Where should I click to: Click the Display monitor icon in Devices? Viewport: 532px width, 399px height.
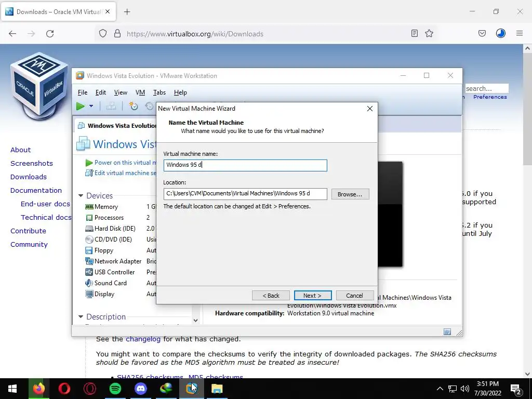(89, 294)
